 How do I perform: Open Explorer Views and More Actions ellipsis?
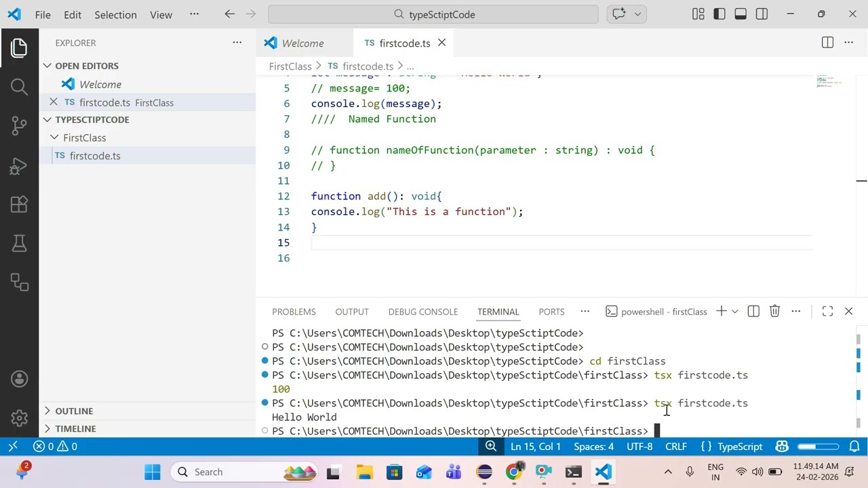[x=237, y=42]
